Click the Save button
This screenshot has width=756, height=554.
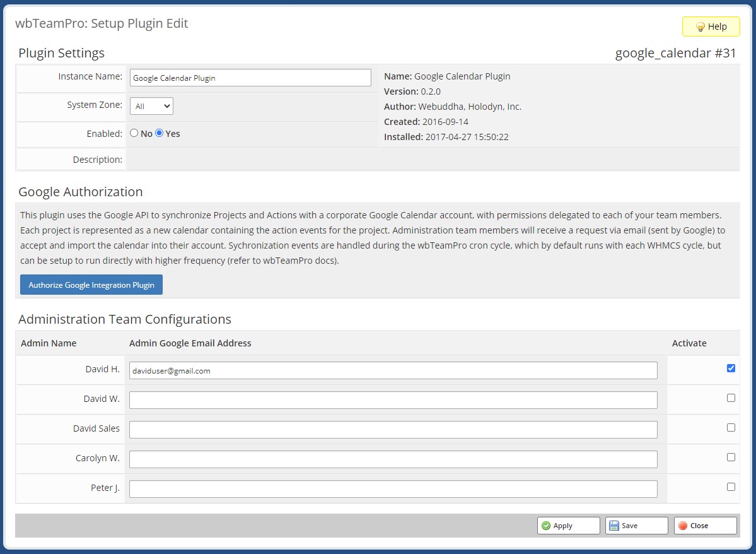click(x=636, y=525)
